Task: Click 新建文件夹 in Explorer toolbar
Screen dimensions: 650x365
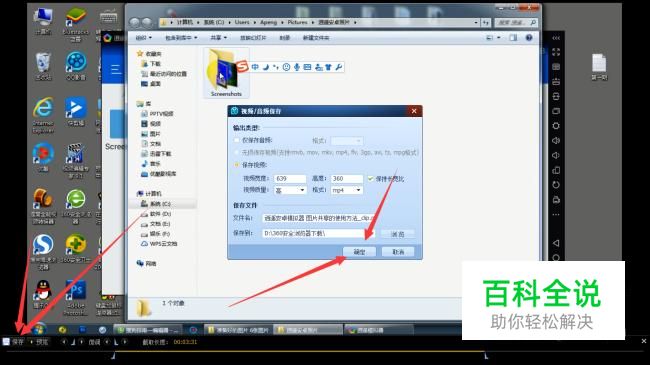Action: point(316,38)
